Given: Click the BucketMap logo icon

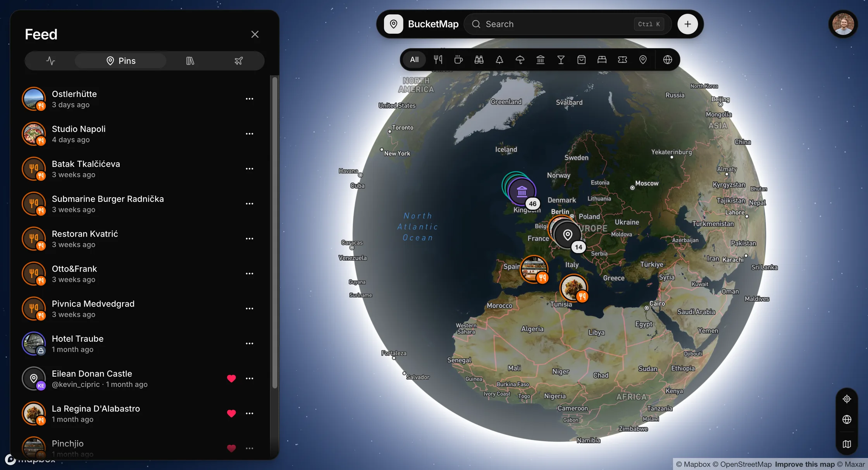Looking at the screenshot, I should point(393,24).
